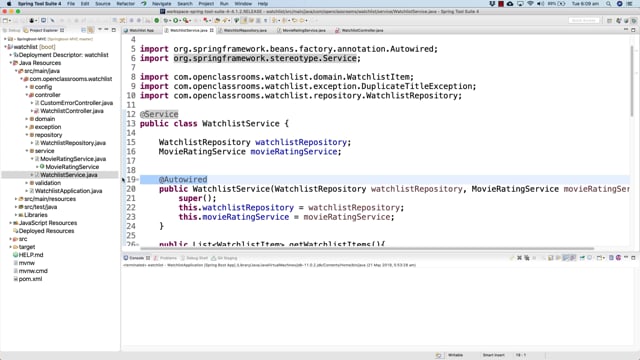Expand the config package
Viewport: 640px width, 360px height.
27,87
